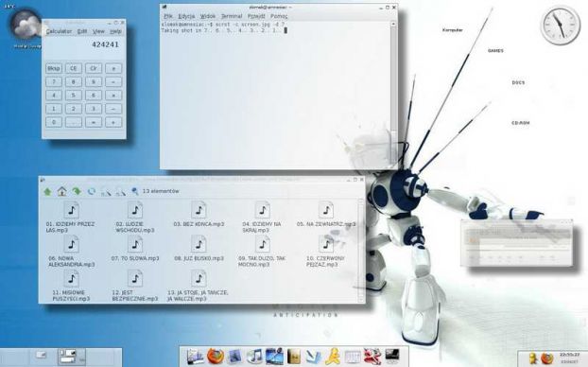
Task: Click the file manager vertical scrollbar
Action: click(361, 251)
